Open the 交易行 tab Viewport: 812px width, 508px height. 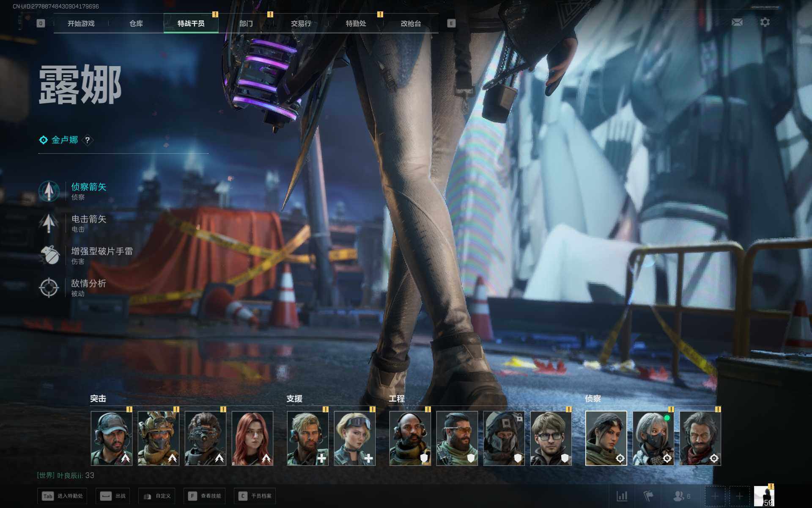coord(301,23)
